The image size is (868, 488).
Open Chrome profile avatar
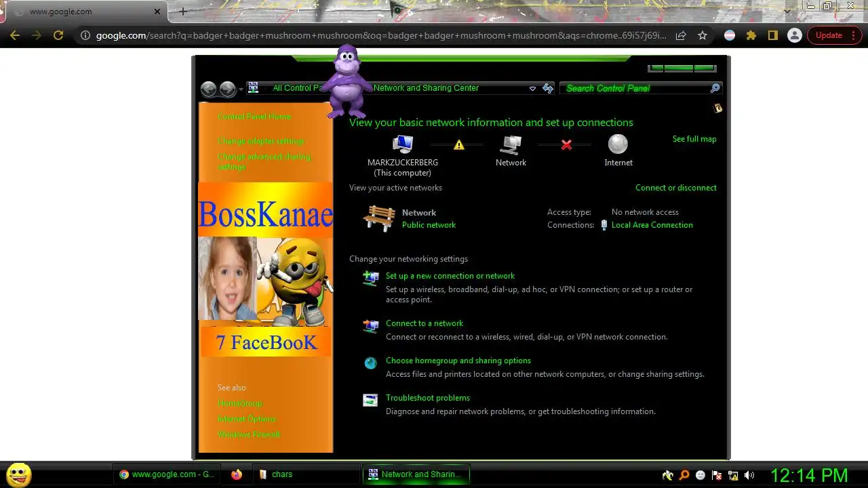[795, 35]
